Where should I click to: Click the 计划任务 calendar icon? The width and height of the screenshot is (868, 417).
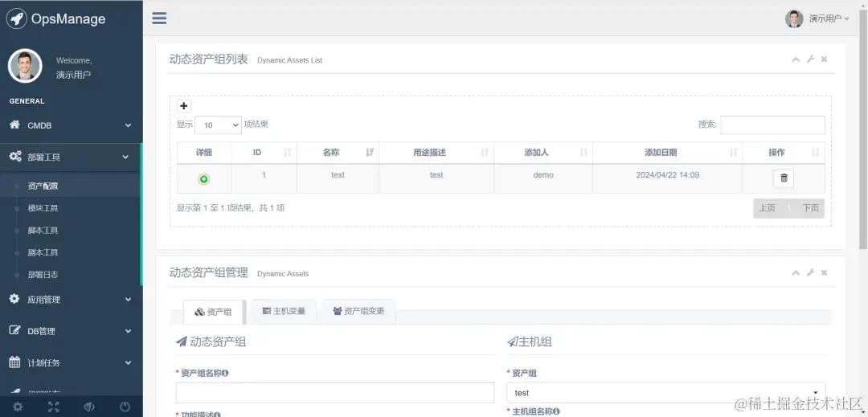(15, 362)
